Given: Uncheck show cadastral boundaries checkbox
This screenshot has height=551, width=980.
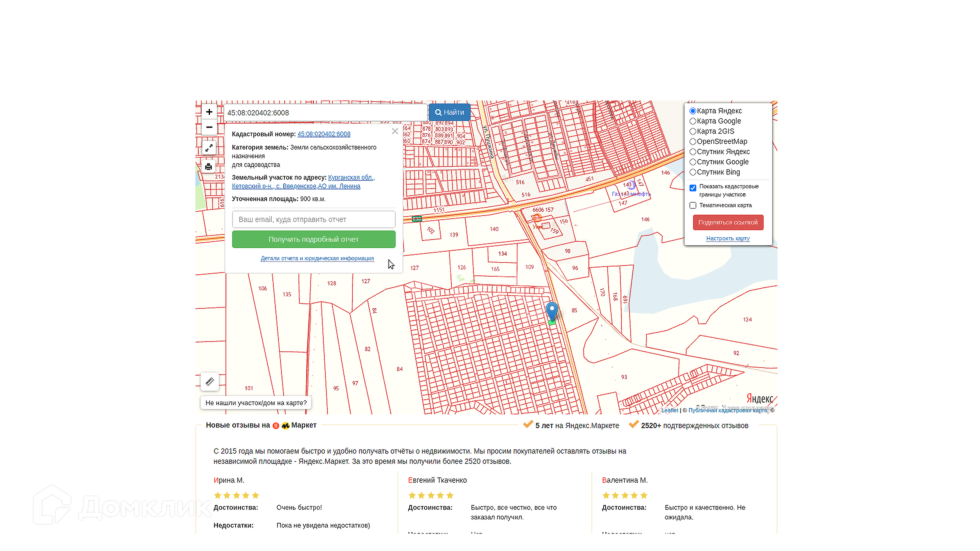Looking at the screenshot, I should pyautogui.click(x=693, y=188).
